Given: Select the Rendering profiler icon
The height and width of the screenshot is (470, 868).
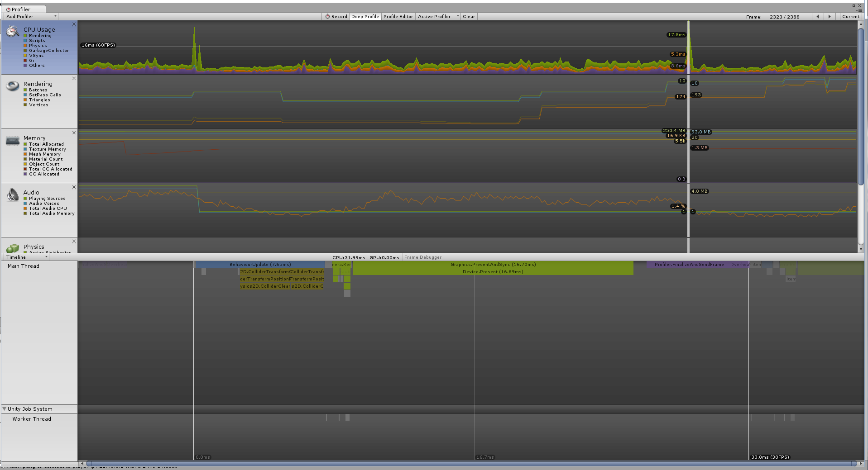Looking at the screenshot, I should pos(12,85).
